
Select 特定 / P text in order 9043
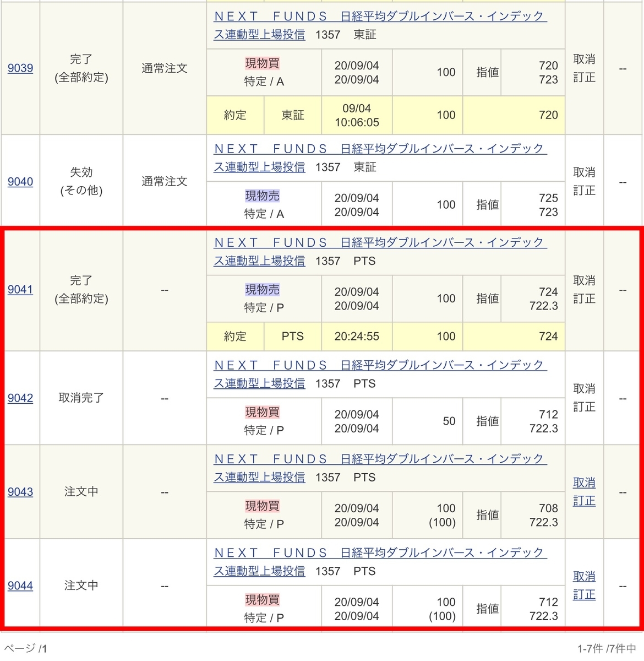pos(264,524)
